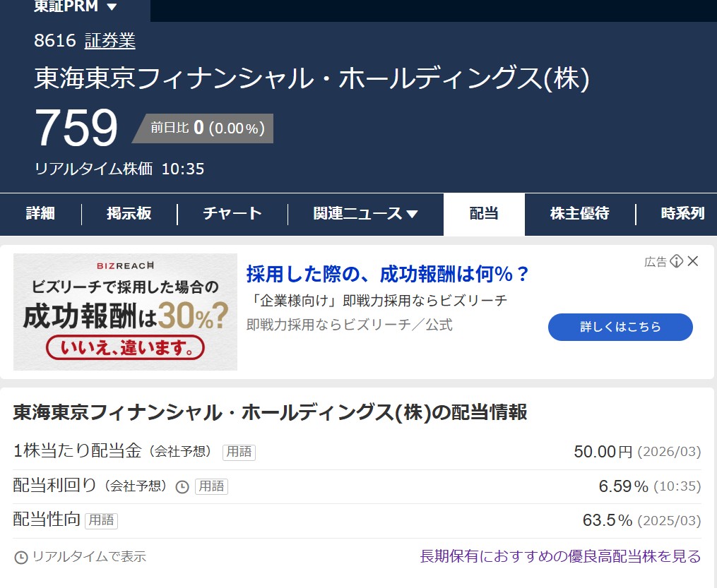The height and width of the screenshot is (588, 717).
Task: Close the ad with the X icon
Action: pos(693,262)
